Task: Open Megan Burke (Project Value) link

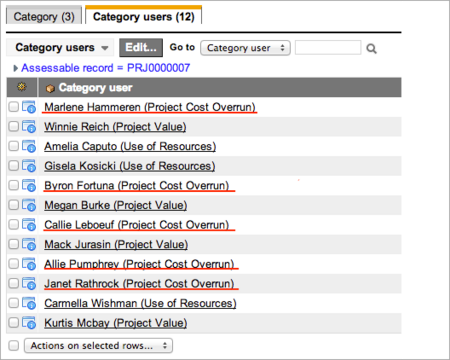Action: 116,205
